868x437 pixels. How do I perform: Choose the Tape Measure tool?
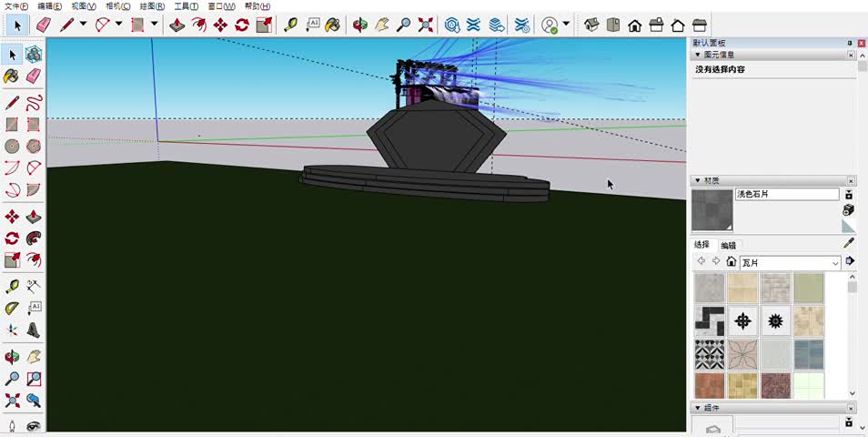(x=291, y=25)
